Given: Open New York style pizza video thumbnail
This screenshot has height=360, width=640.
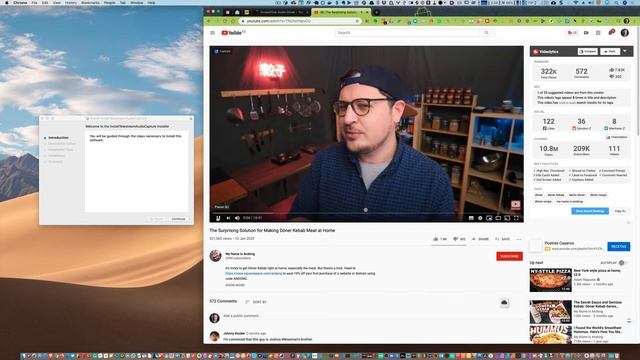Looking at the screenshot, I should (551, 280).
